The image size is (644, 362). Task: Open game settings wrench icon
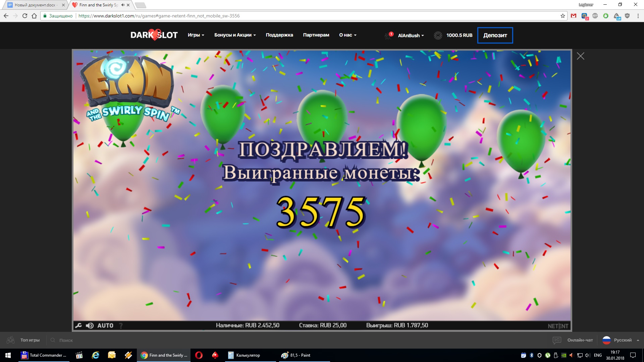[78, 325]
